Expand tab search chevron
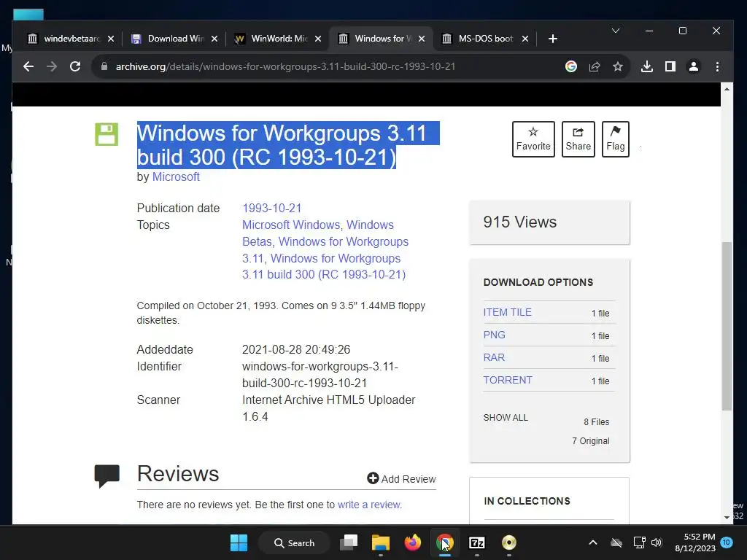Screen dimensions: 747x560 (x=616, y=31)
